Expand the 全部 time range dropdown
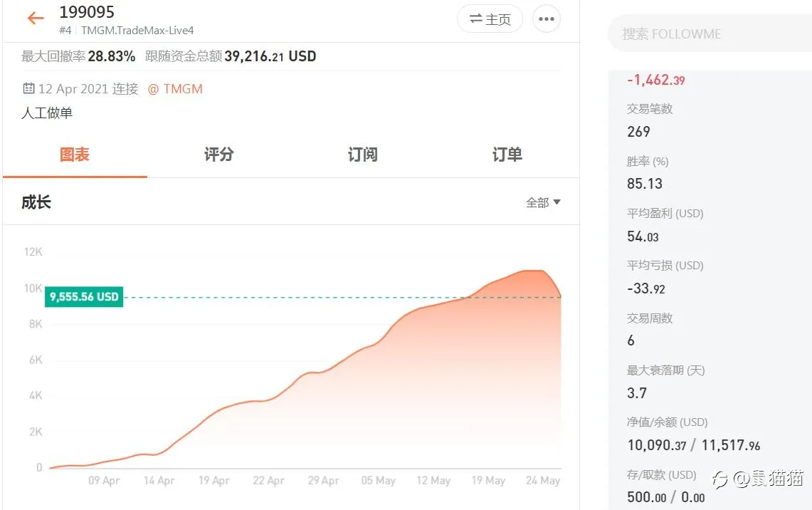Viewport: 812px width, 510px height. pyautogui.click(x=543, y=203)
